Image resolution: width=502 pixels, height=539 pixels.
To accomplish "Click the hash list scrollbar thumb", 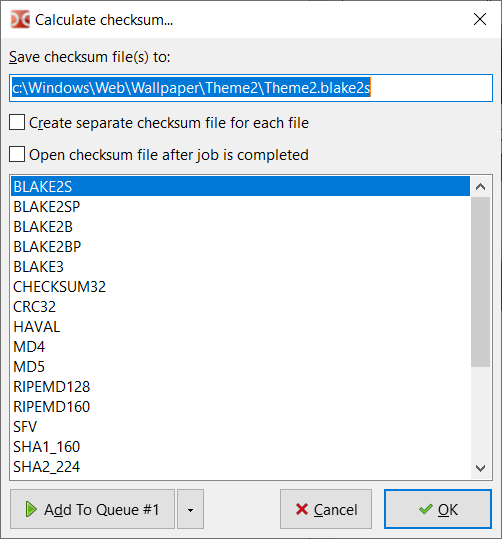I will (480, 282).
